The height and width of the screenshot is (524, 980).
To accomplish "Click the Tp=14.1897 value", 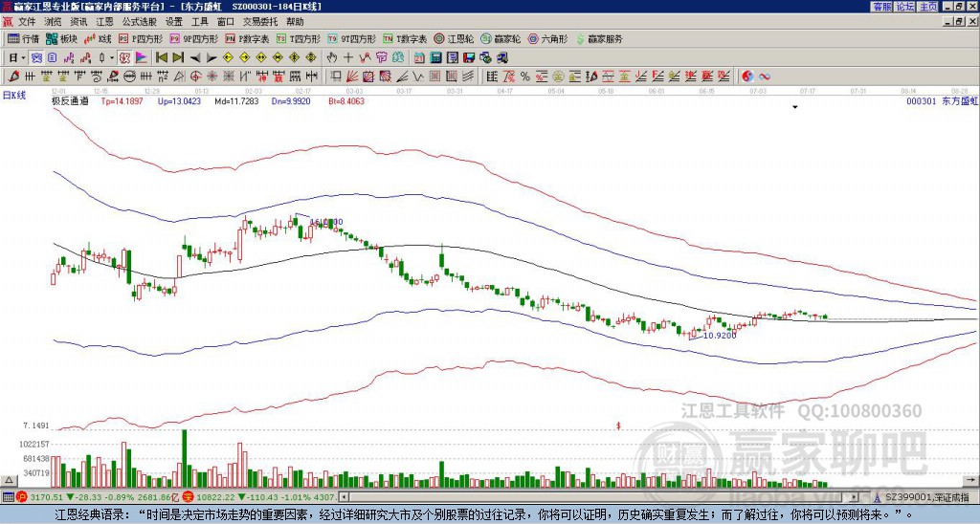I will click(122, 100).
